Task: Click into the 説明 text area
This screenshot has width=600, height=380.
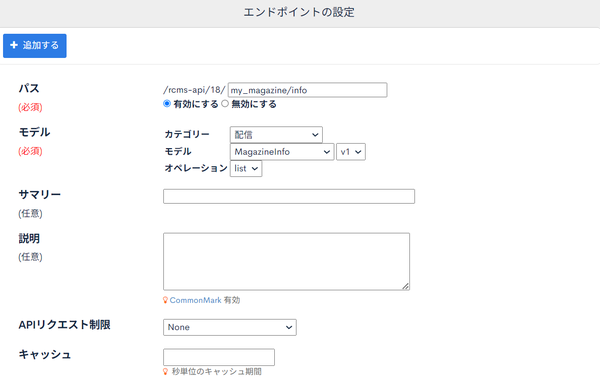Action: (286, 261)
